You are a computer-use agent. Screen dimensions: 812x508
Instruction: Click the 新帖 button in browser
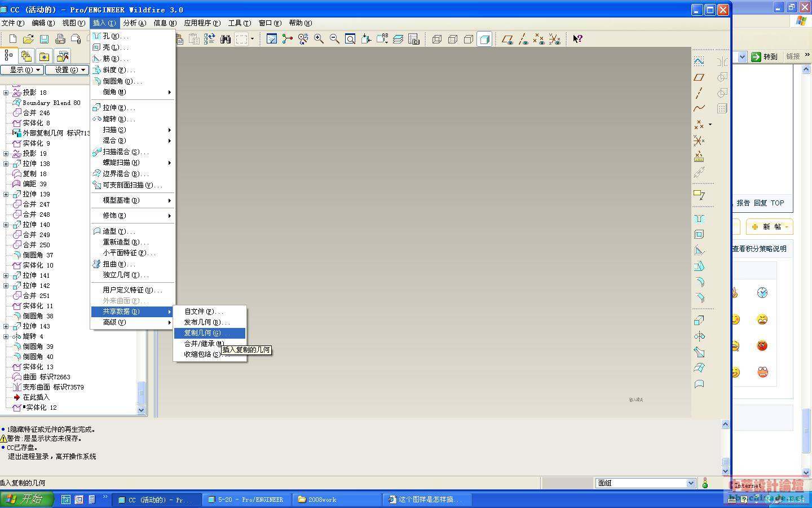click(x=769, y=227)
